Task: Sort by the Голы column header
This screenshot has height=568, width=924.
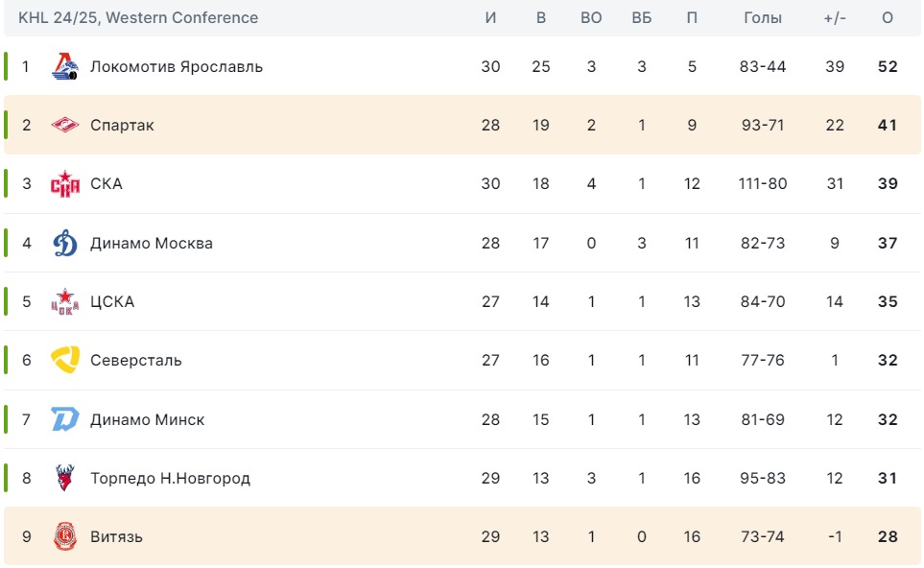Action: tap(762, 18)
